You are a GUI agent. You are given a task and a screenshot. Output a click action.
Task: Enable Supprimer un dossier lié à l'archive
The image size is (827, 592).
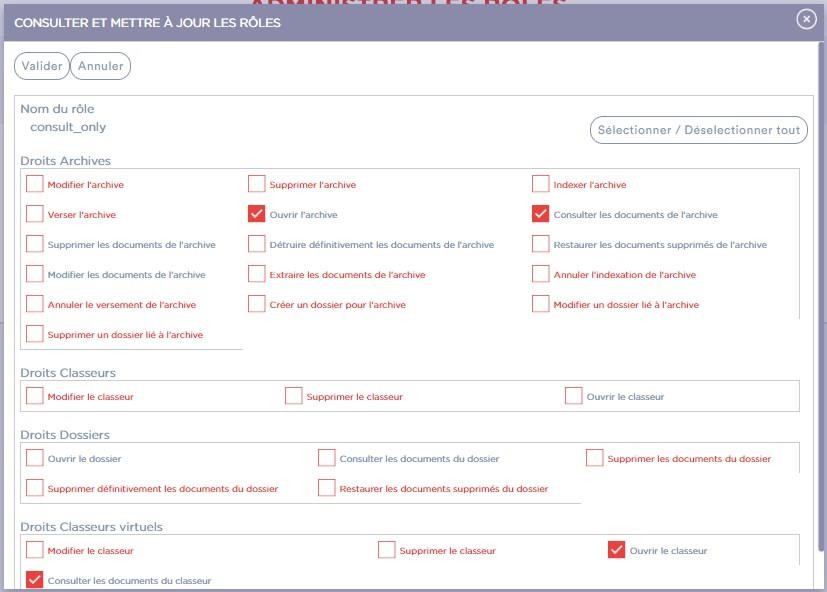click(35, 334)
